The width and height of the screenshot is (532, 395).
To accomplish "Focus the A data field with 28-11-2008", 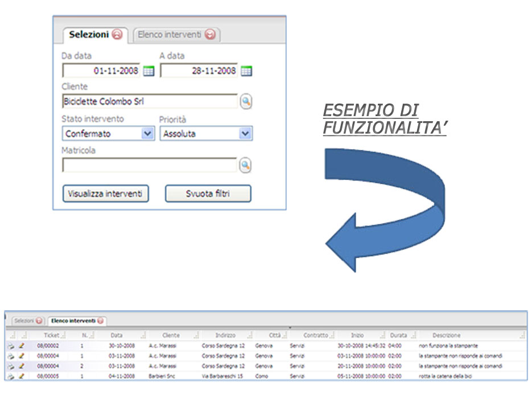I will (x=199, y=71).
